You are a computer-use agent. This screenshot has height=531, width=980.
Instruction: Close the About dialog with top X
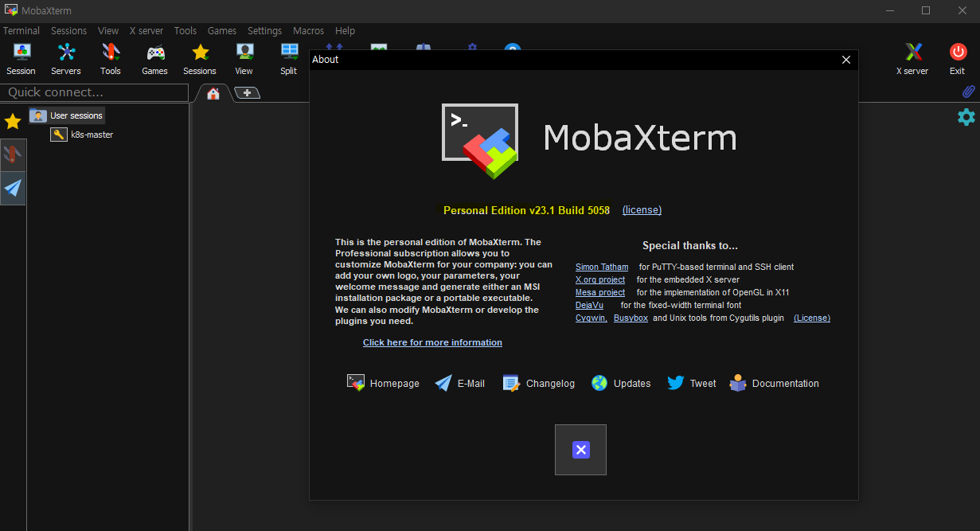tap(846, 60)
